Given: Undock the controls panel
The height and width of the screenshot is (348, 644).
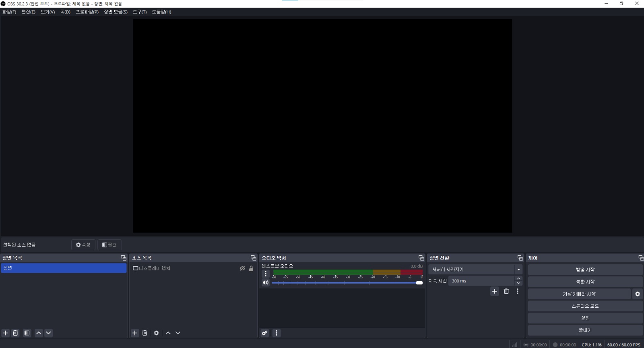Looking at the screenshot, I should pos(641,258).
